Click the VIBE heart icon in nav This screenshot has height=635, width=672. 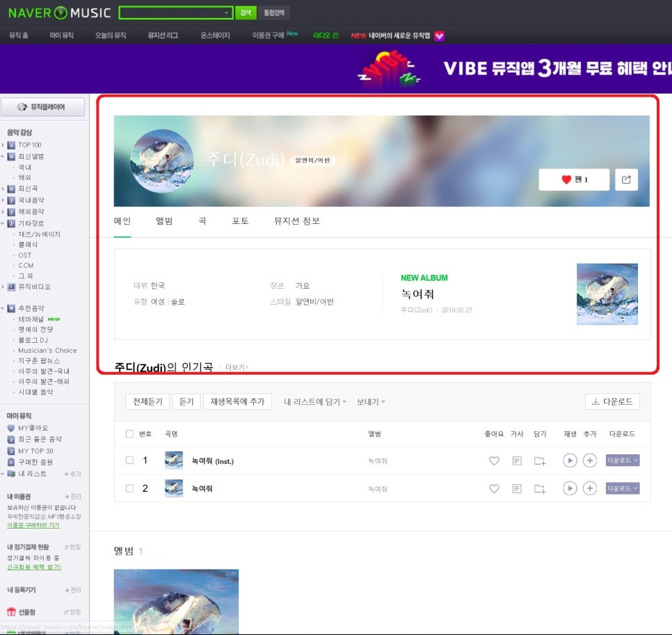click(x=439, y=36)
